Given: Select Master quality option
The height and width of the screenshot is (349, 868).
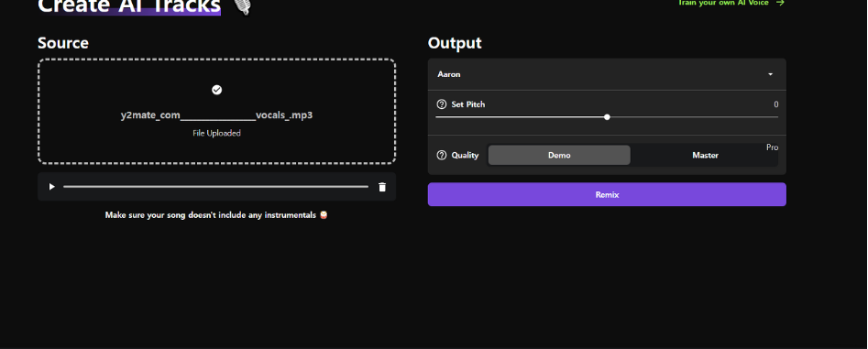Looking at the screenshot, I should click(705, 155).
